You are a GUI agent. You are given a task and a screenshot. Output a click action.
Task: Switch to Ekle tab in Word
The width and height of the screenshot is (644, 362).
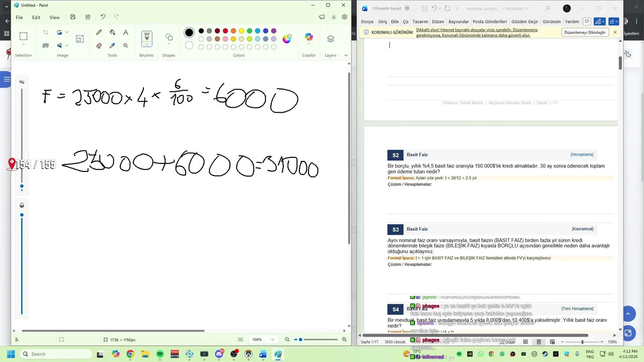[x=395, y=22]
